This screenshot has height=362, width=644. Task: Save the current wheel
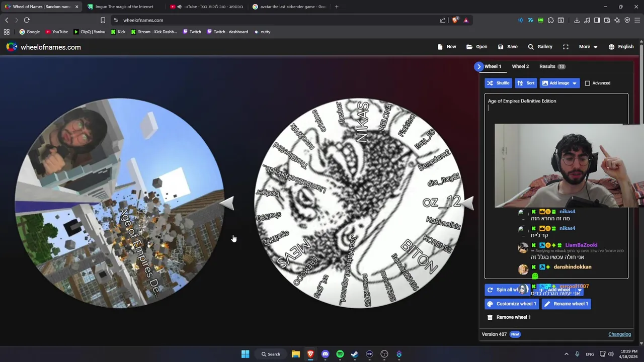507,47
